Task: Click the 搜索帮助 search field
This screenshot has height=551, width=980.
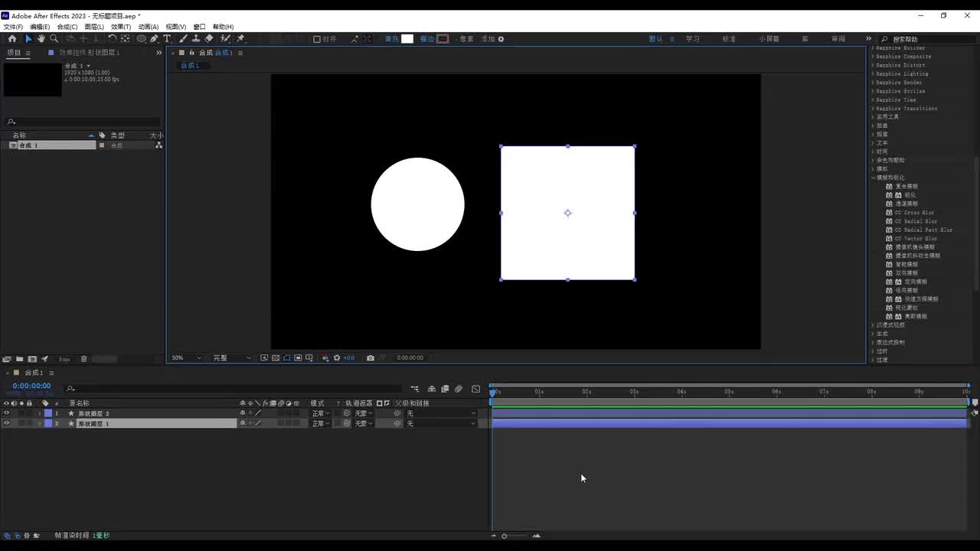Action: tap(931, 39)
